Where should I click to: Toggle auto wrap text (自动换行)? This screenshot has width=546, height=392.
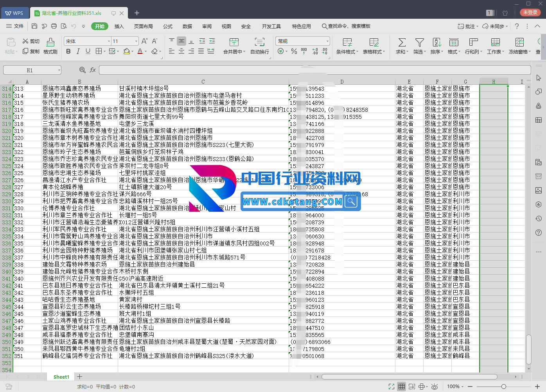click(260, 46)
